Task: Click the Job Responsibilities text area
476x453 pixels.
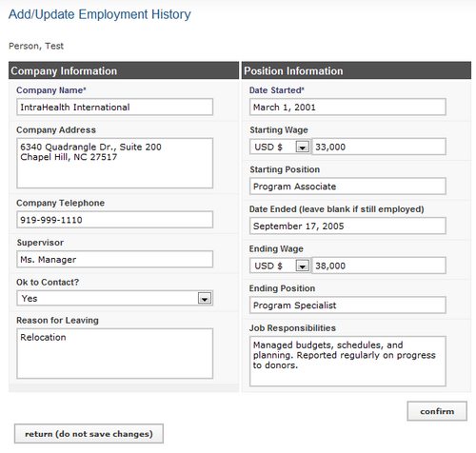Action: tap(347, 362)
